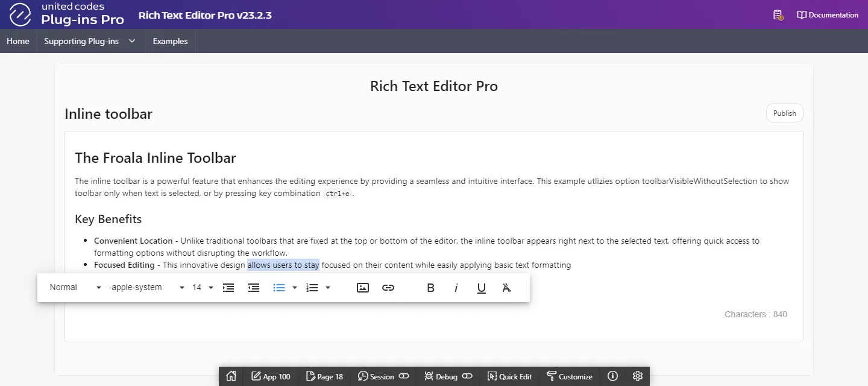Screen dimensions: 868x386
Task: Insert an image from the toolbar
Action: point(363,288)
